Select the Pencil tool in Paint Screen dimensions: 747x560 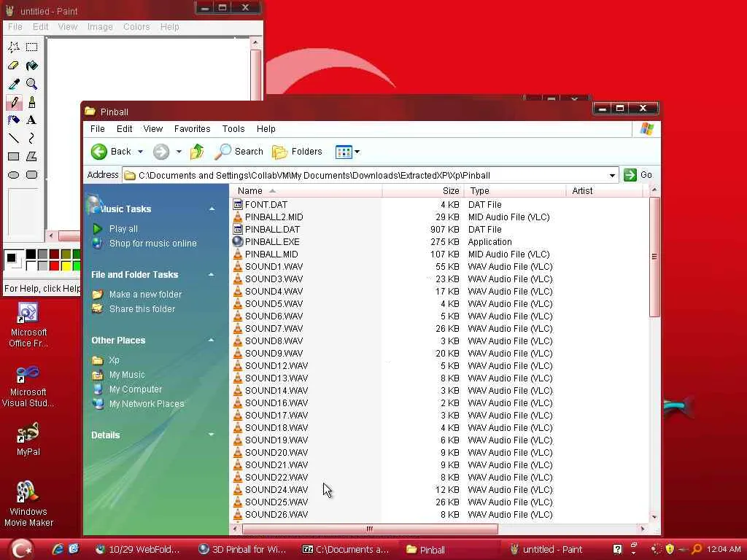click(x=14, y=102)
